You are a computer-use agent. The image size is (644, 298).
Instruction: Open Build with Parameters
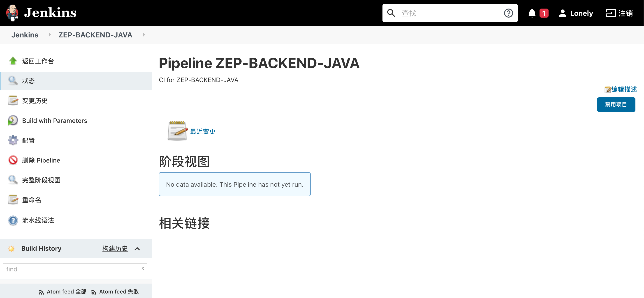[55, 121]
